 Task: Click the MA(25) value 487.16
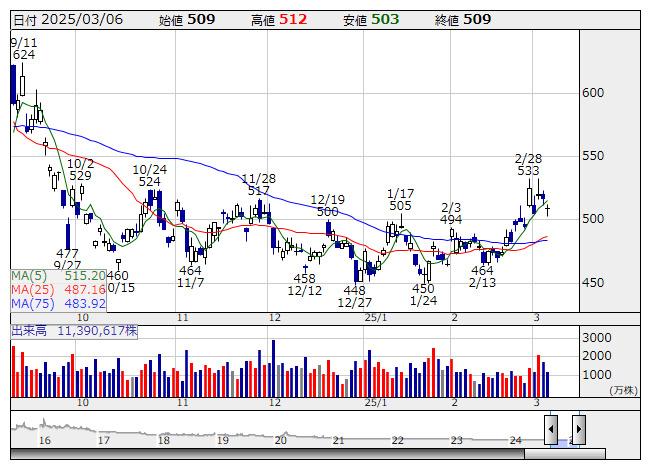click(x=85, y=289)
